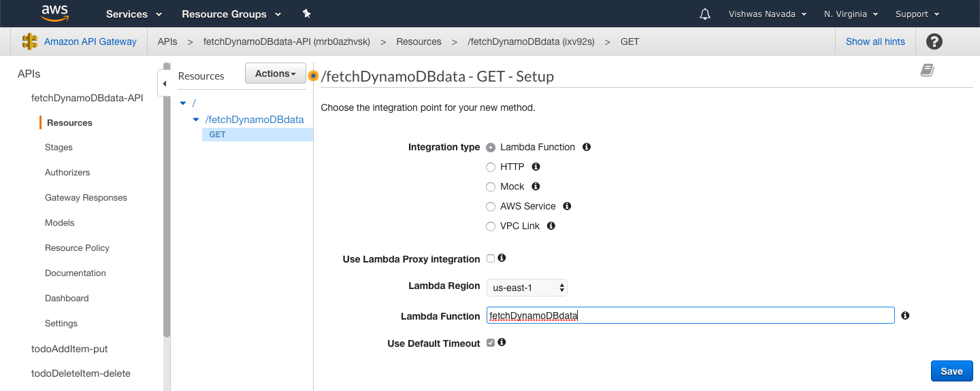Toggle Use Default Timeout checkbox
The image size is (980, 391).
coord(491,343)
